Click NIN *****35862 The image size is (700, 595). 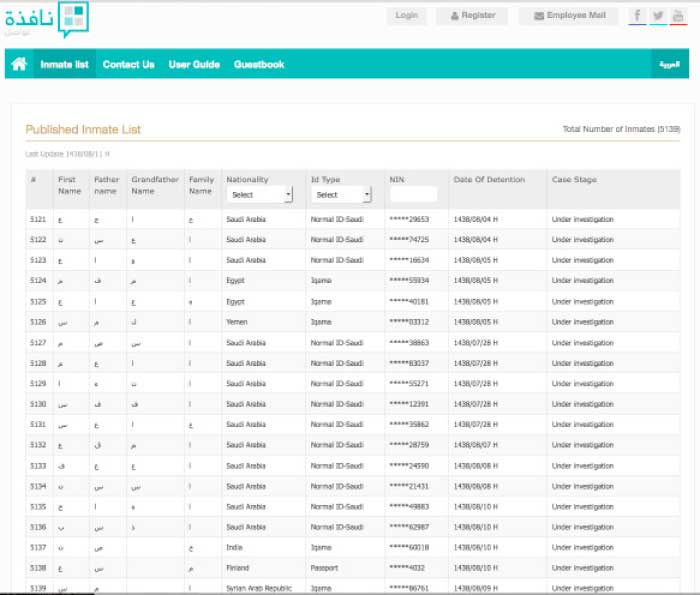pyautogui.click(x=409, y=424)
